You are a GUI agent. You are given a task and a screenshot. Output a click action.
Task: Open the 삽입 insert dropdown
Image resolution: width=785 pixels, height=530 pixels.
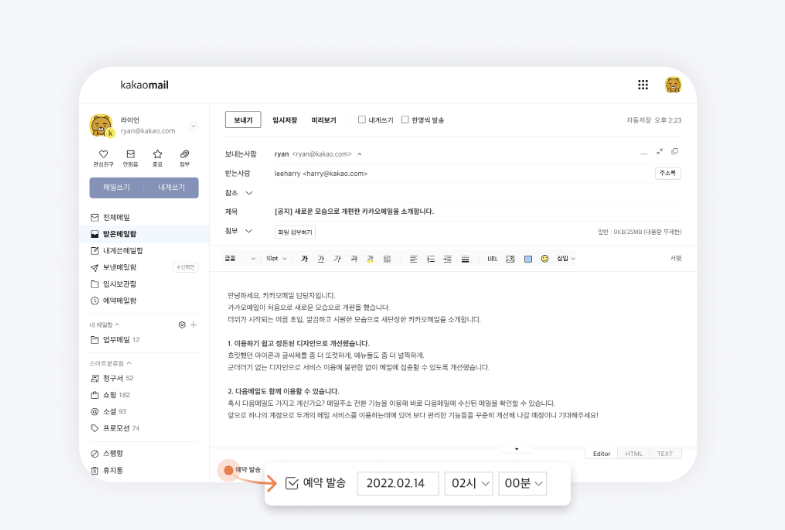566,259
